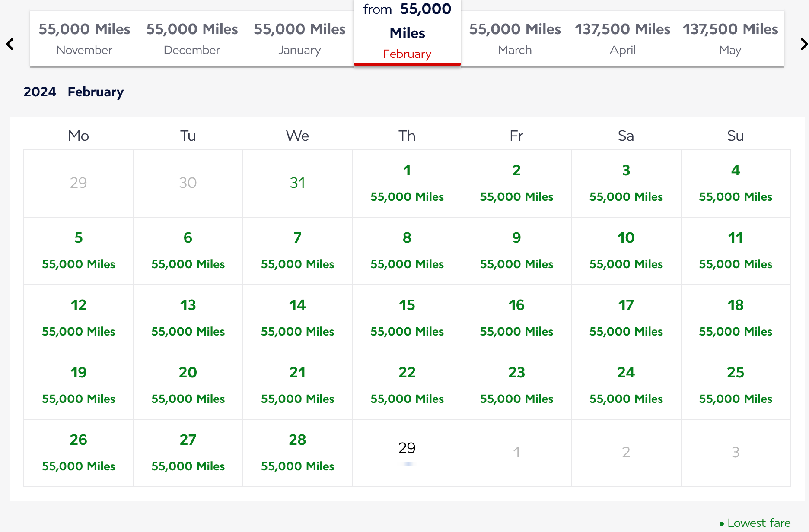Select February 14 fare cell
Viewport: 809px width, 532px height.
[x=297, y=318]
